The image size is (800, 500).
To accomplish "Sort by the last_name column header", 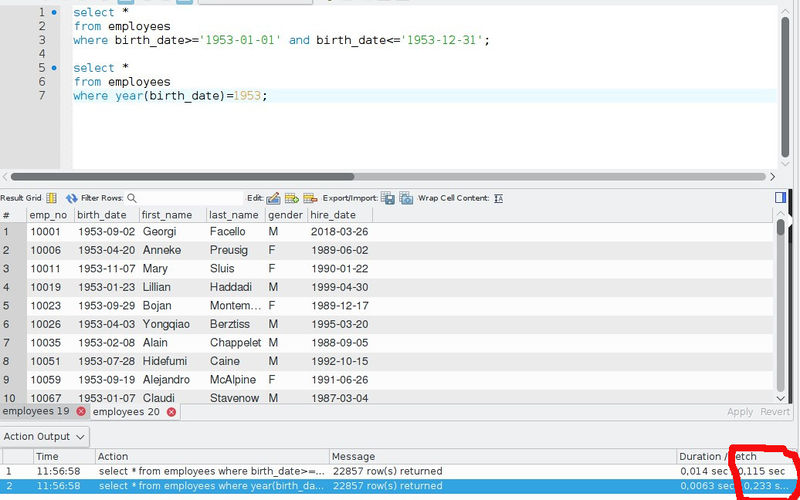I will click(236, 215).
